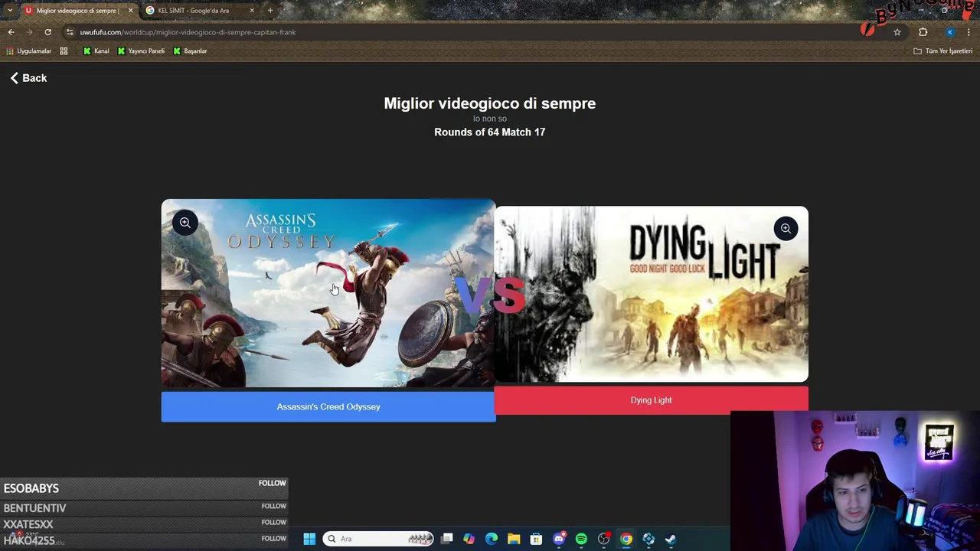Follow BENTUENTIV in the overlay list
This screenshot has width=980, height=551.
273,506
